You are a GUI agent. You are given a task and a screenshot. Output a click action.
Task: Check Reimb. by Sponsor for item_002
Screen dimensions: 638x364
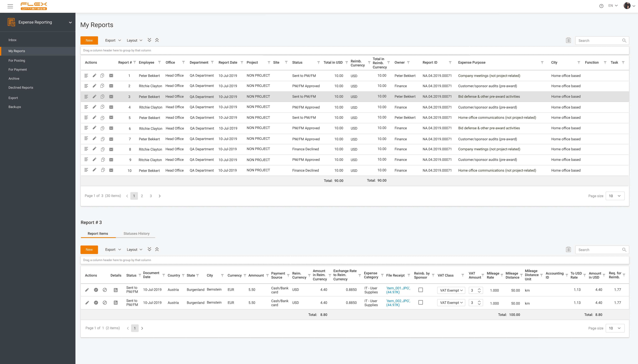421,302
